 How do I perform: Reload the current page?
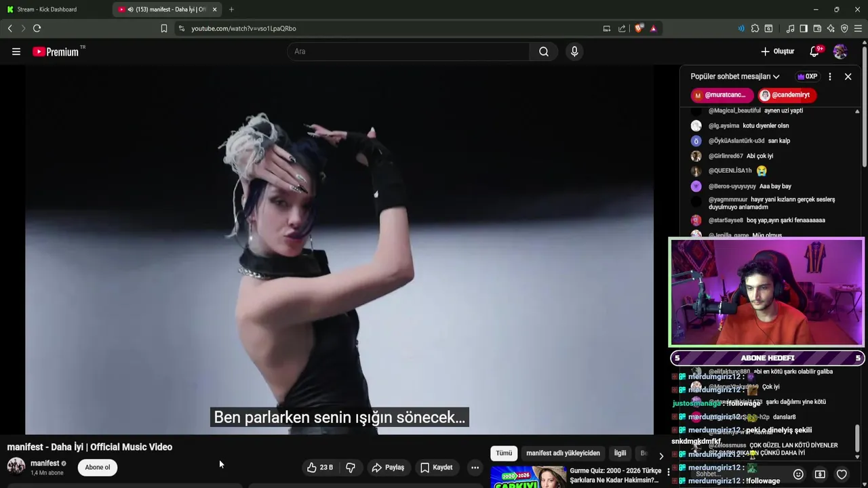coord(37,28)
